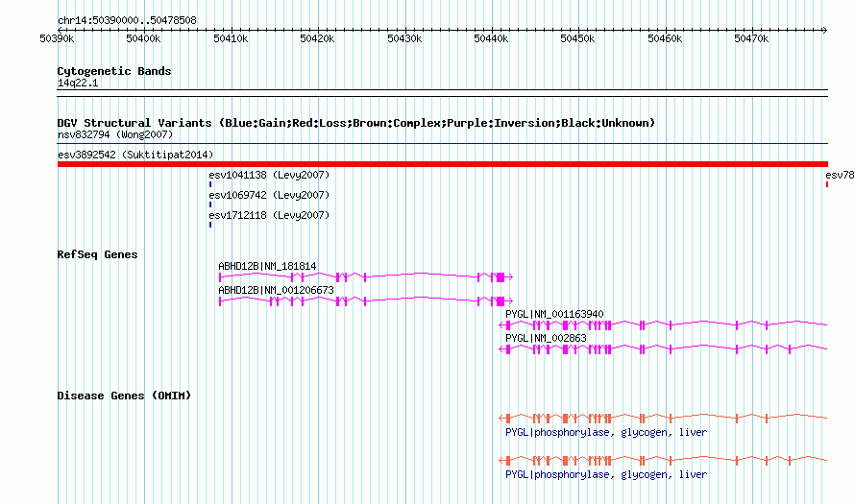Open PYGL|NM_002863 transcript label
This screenshot has width=855, height=504.
pyautogui.click(x=546, y=338)
